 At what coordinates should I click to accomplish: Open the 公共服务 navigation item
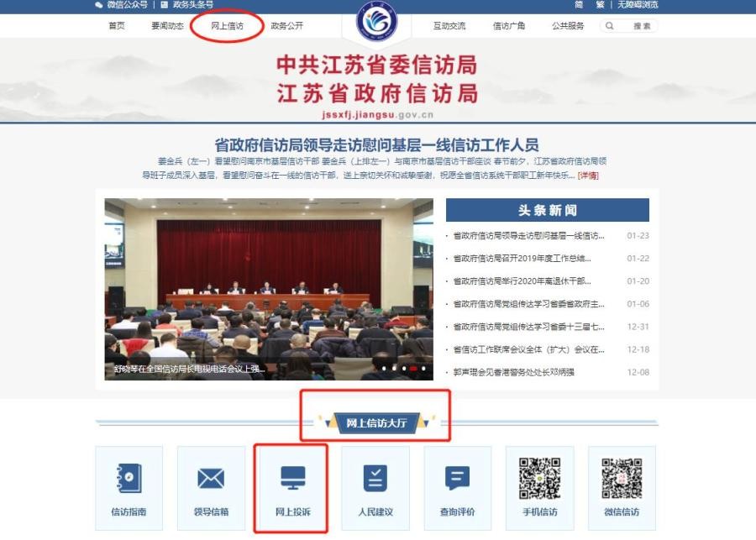coord(568,26)
